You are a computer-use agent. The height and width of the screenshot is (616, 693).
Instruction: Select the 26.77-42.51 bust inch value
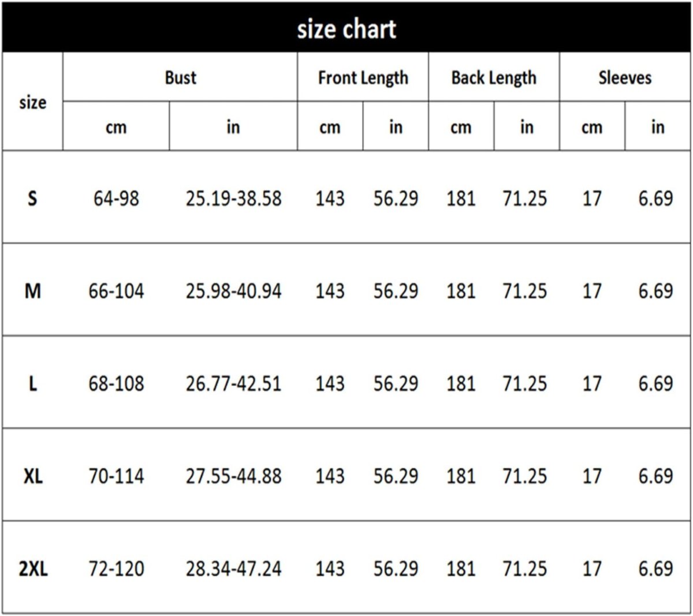(x=233, y=384)
